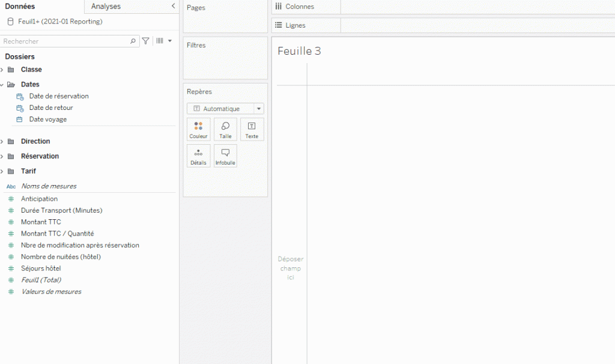Click the filter icon beside search box
The image size is (615, 364).
pyautogui.click(x=145, y=41)
